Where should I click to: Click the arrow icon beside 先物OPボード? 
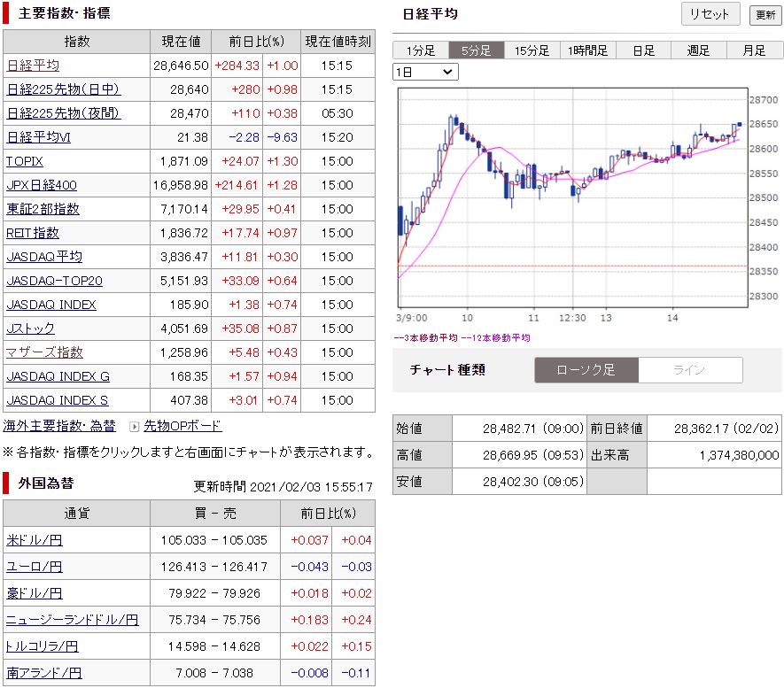tap(134, 427)
